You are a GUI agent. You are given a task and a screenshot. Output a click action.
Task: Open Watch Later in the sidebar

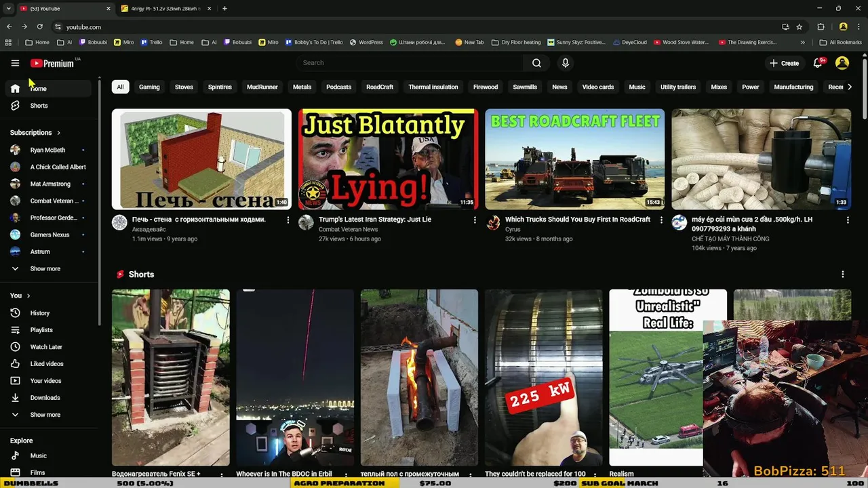[49, 347]
